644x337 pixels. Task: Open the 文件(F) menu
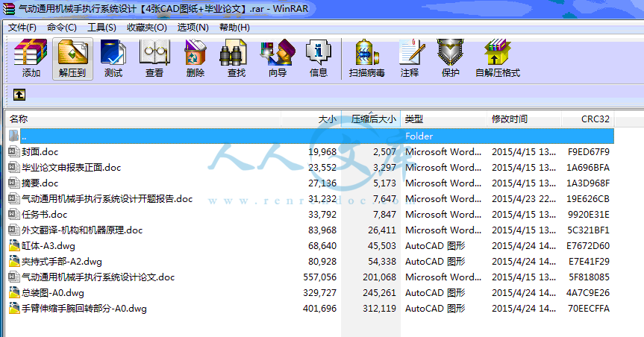[22, 28]
